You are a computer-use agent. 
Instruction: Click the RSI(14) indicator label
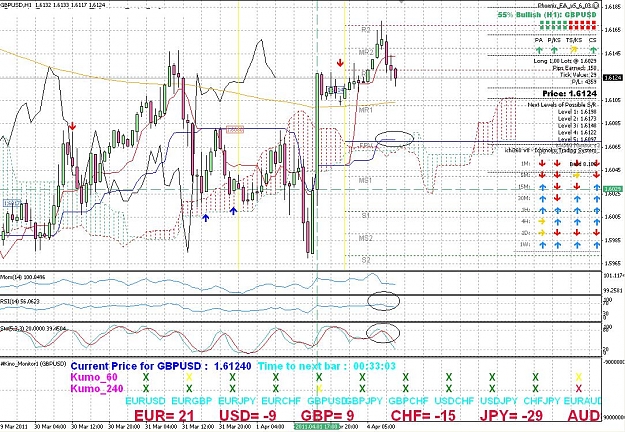click(x=20, y=302)
